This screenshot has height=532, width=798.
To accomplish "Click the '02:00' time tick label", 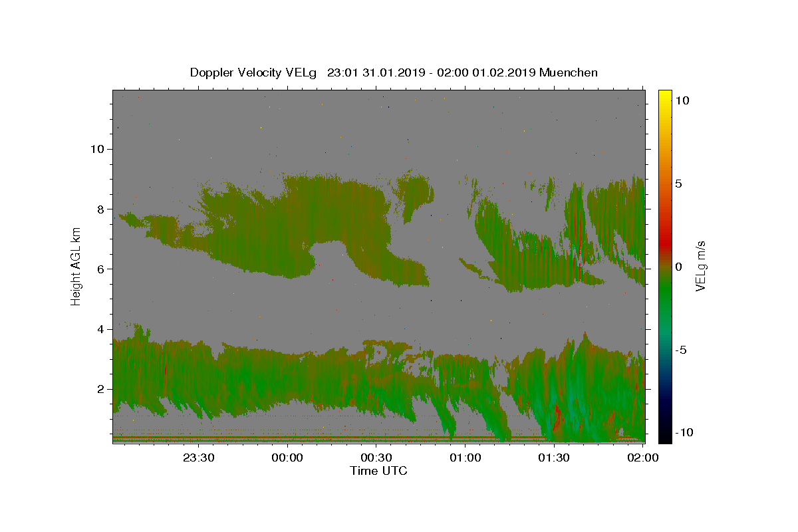I will point(642,458).
